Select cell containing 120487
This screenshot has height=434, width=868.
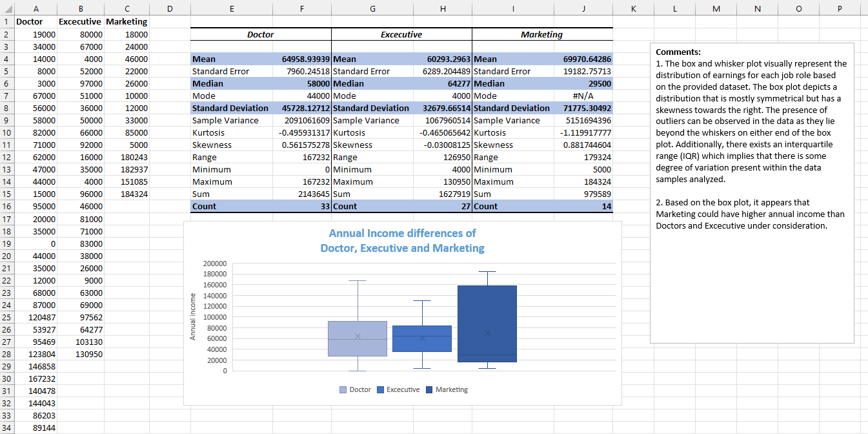pos(35,317)
